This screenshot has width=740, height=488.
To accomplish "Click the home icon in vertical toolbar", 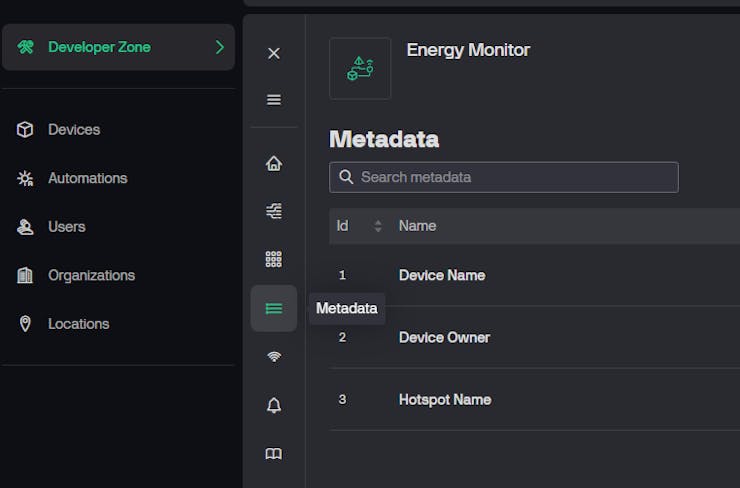I will pos(273,163).
